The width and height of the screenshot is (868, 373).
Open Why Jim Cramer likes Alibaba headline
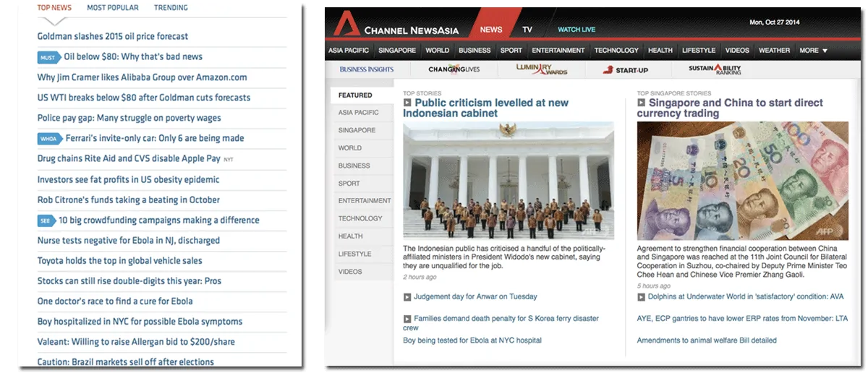coord(142,77)
